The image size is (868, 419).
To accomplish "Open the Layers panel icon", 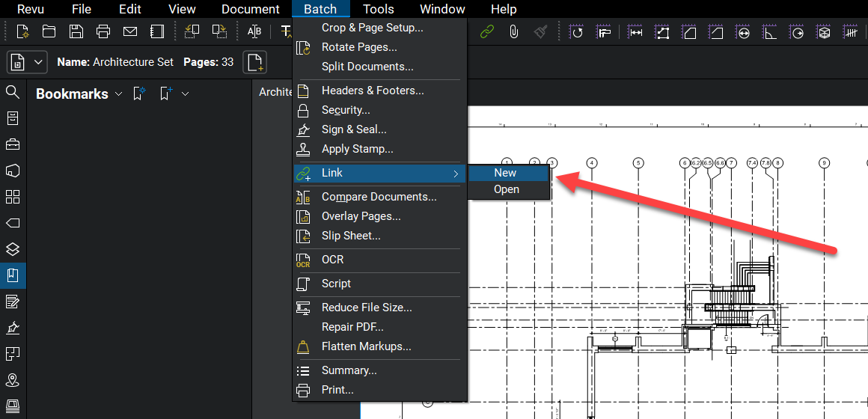I will pos(13,249).
